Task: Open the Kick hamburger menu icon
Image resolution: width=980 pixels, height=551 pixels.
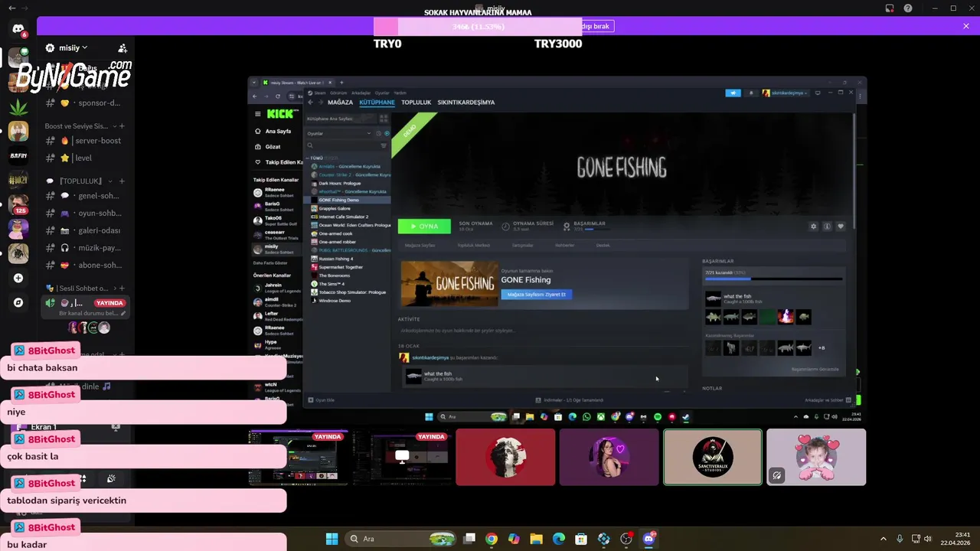Action: pos(258,114)
